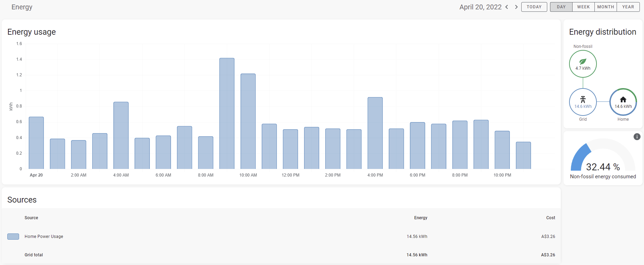Open the info icon on gauge card
The width and height of the screenshot is (644, 265).
pos(637,137)
